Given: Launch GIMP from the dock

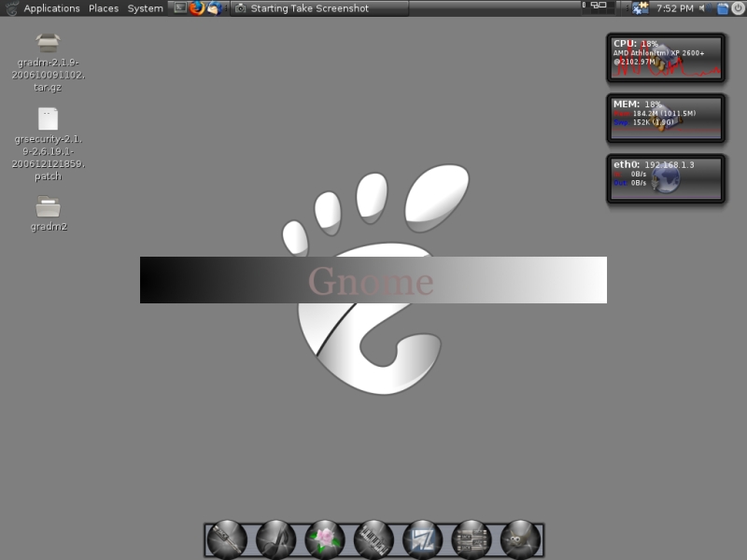Looking at the screenshot, I should point(521,539).
